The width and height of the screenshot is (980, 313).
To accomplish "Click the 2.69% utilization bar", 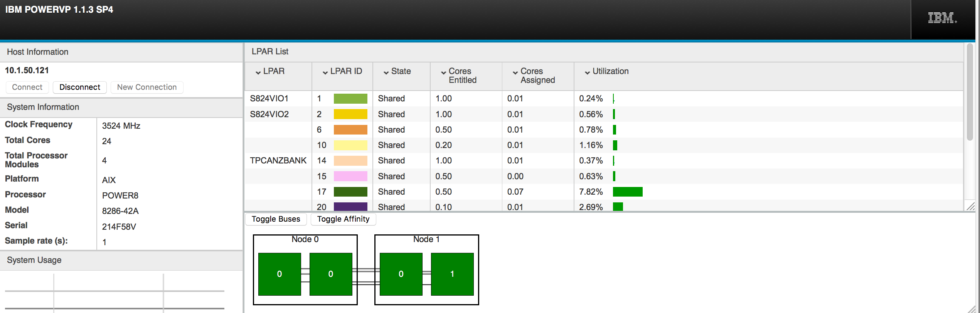I will pyautogui.click(x=618, y=207).
